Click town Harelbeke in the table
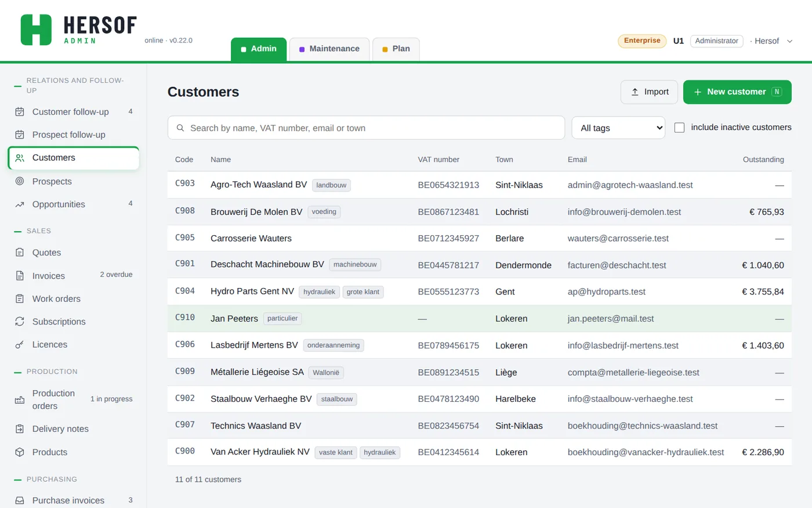Viewport: 812px width, 508px height. (516, 399)
